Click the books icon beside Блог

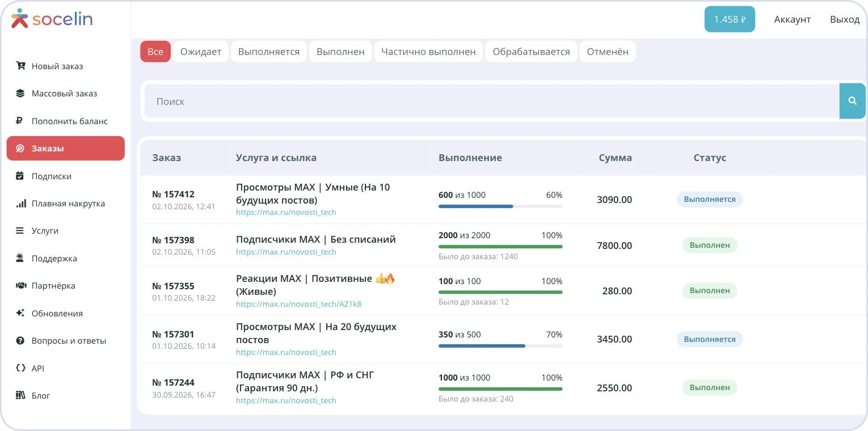[20, 395]
